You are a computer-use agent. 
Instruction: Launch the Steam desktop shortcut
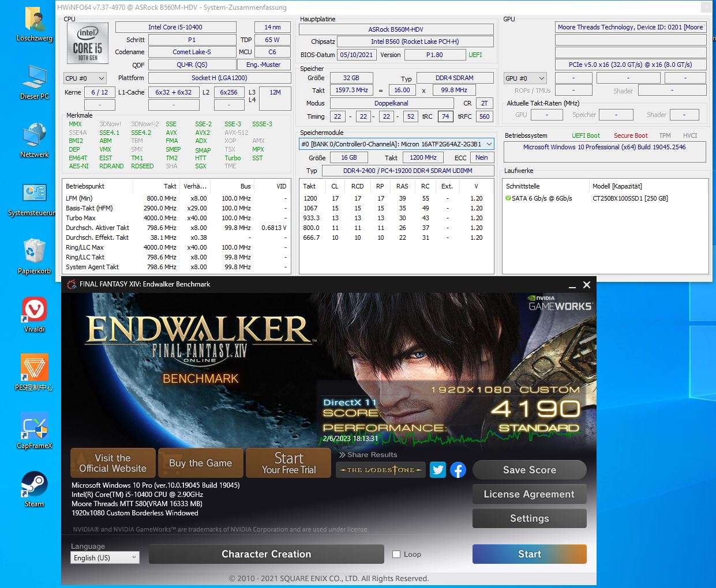coord(35,489)
